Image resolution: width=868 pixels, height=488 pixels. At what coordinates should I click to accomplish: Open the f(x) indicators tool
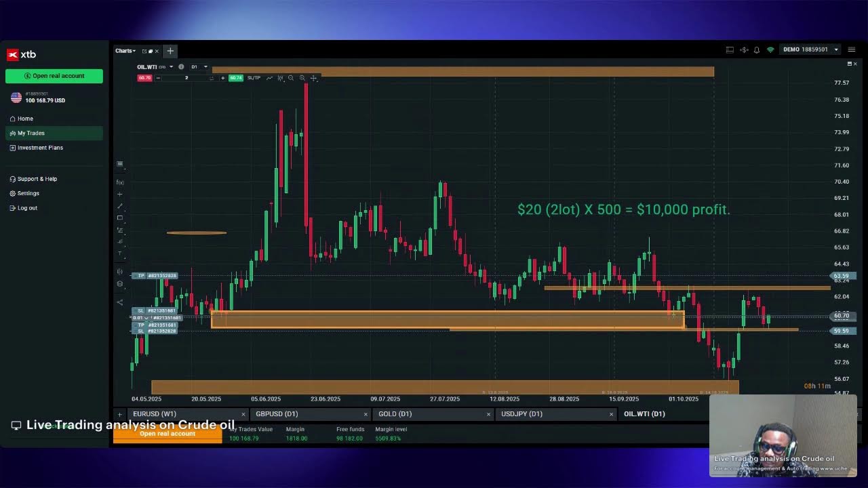(x=120, y=182)
